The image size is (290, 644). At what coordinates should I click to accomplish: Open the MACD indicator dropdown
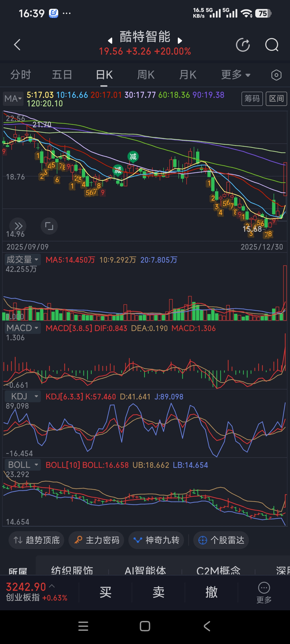(x=23, y=328)
